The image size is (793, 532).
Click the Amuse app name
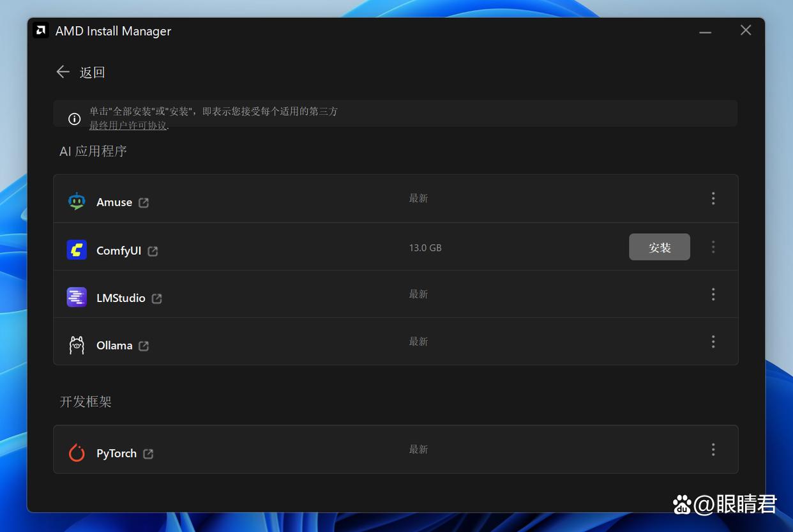click(x=114, y=202)
